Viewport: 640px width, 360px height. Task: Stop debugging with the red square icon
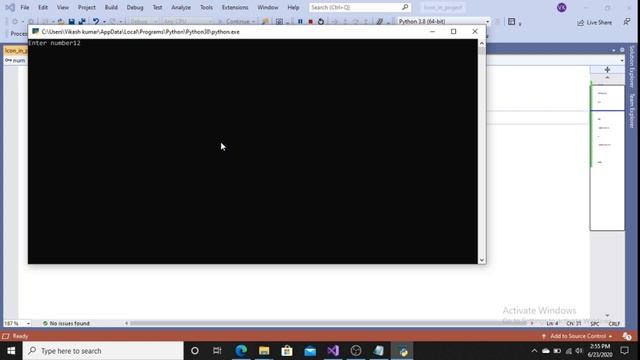click(310, 21)
